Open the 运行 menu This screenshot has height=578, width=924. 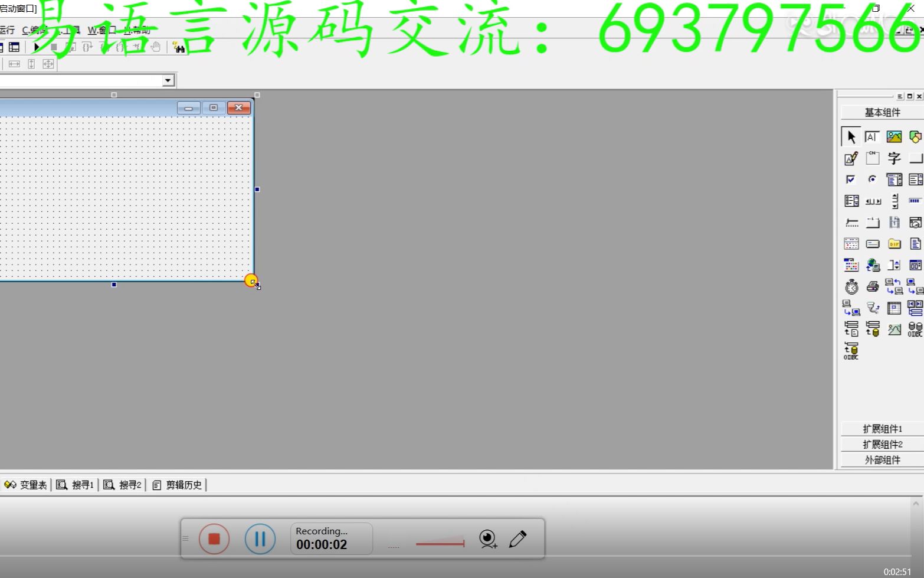pos(7,30)
